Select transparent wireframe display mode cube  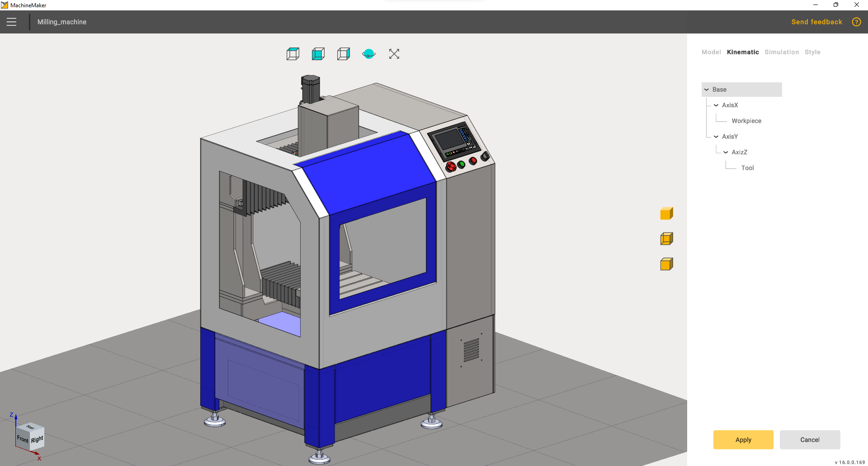666,239
